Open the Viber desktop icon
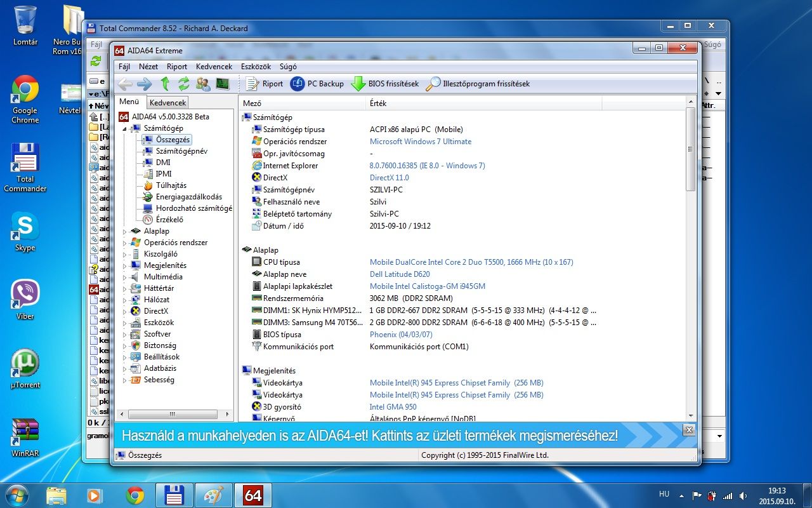Image resolution: width=812 pixels, height=508 pixels. click(x=25, y=300)
